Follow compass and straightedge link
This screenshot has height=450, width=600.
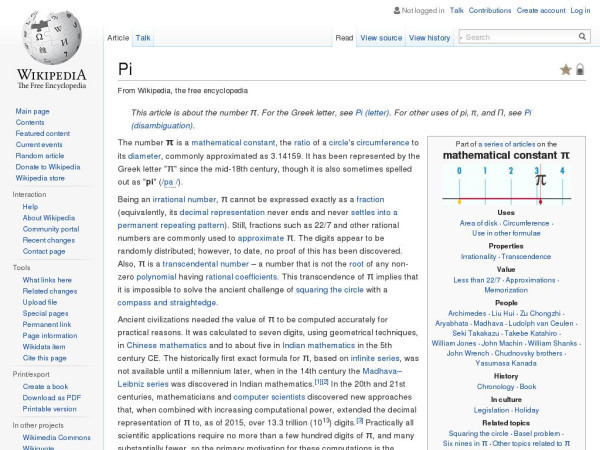[167, 302]
